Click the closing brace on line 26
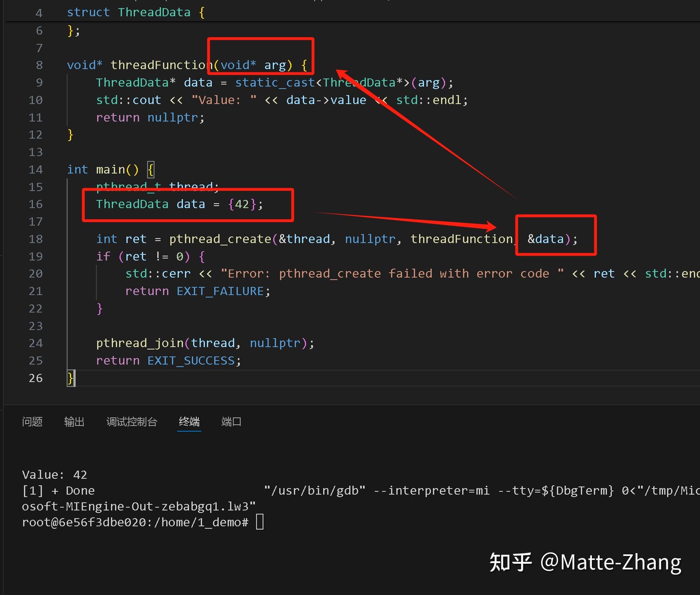This screenshot has width=700, height=595. coord(70,378)
